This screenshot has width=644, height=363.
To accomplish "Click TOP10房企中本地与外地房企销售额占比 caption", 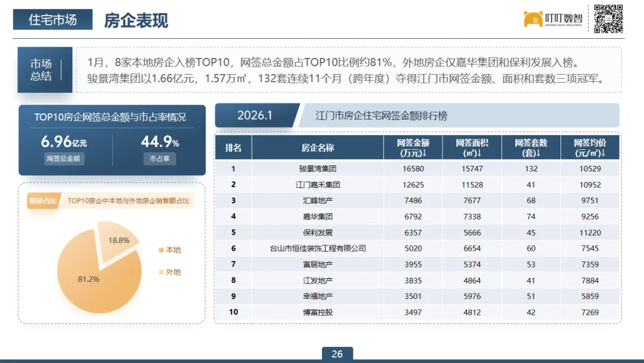I will 128,201.
